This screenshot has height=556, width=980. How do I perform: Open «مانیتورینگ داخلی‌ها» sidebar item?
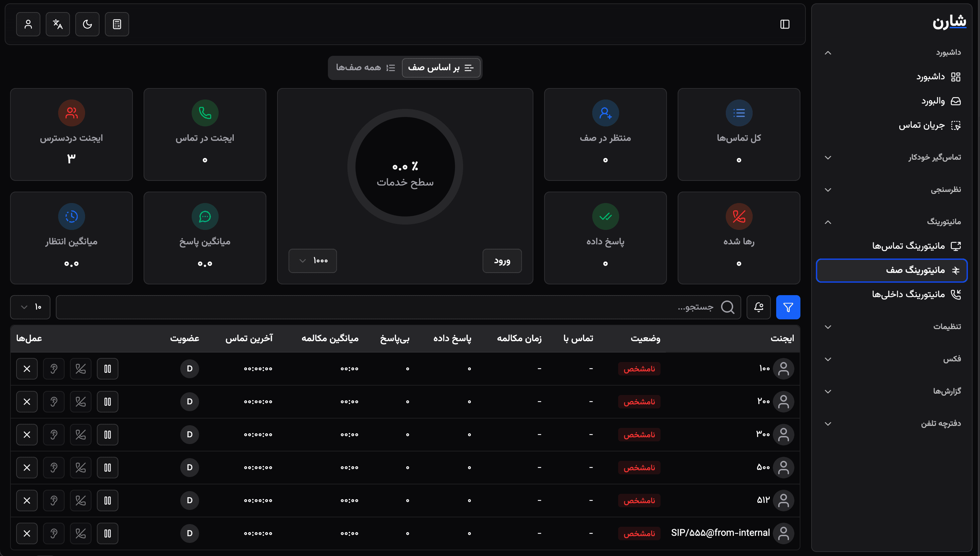coord(893,294)
